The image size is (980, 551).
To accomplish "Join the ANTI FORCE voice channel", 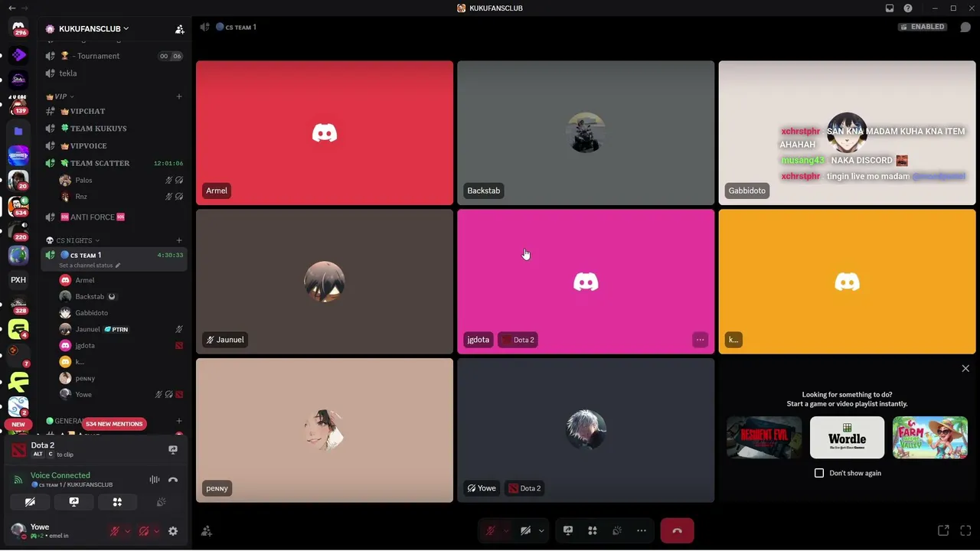I will click(x=113, y=217).
